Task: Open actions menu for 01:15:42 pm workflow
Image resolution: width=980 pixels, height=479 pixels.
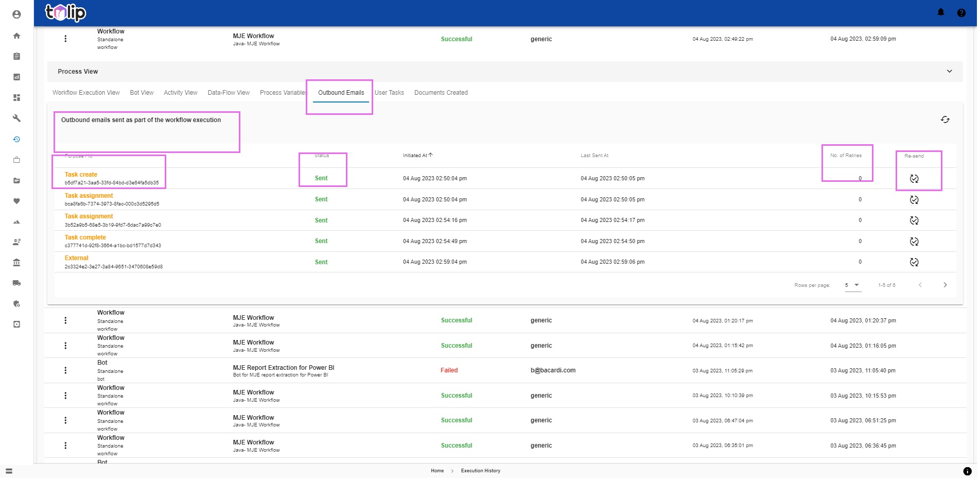Action: (x=65, y=346)
